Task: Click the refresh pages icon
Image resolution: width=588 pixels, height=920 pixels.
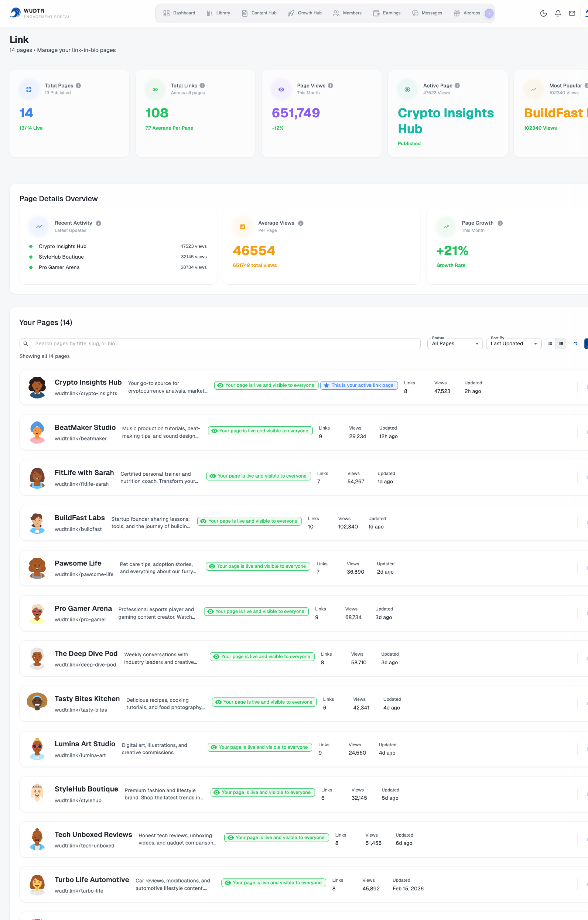Action: [575, 343]
